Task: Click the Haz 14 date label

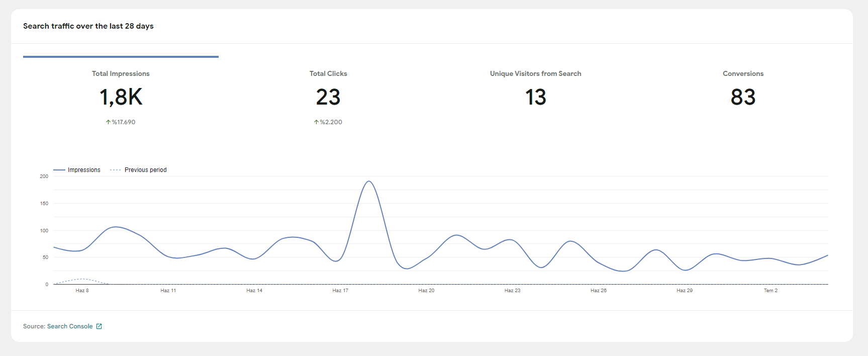Action: tap(254, 291)
